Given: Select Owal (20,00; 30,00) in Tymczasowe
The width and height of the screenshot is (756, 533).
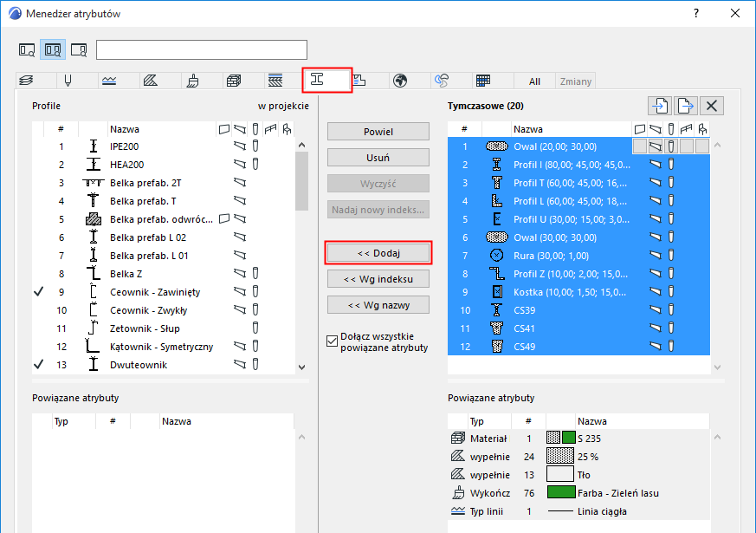Looking at the screenshot, I should pos(578,146).
